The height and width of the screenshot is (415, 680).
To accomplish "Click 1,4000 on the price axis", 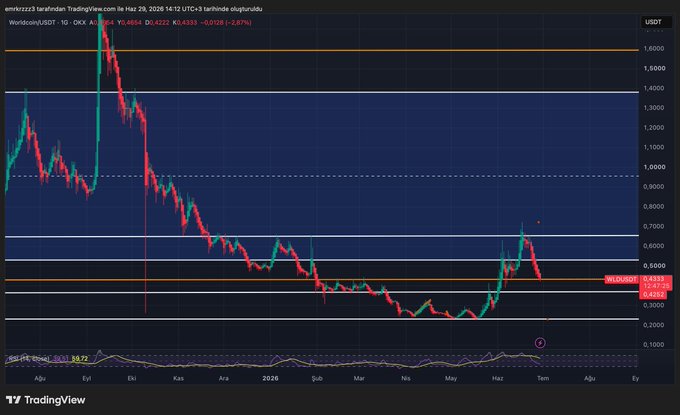I will [x=654, y=88].
